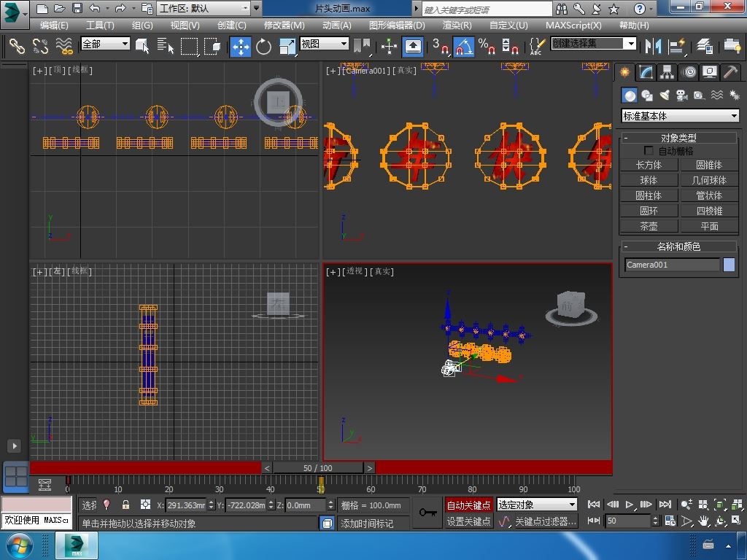747x560 pixels.
Task: Go to Start of animation button
Action: click(x=594, y=505)
